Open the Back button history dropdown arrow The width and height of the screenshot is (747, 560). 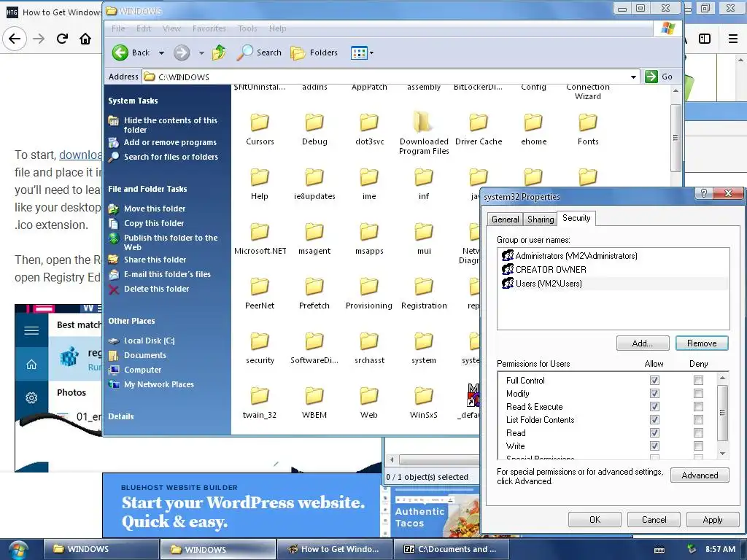point(161,52)
